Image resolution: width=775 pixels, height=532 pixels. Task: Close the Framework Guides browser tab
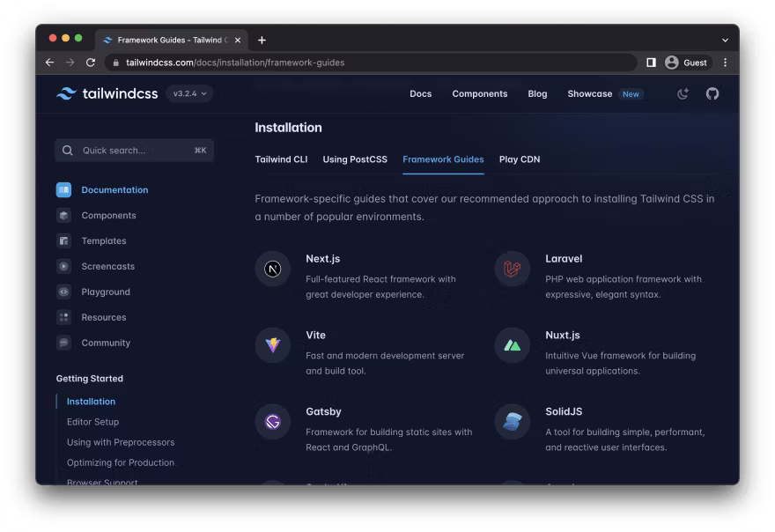point(238,40)
